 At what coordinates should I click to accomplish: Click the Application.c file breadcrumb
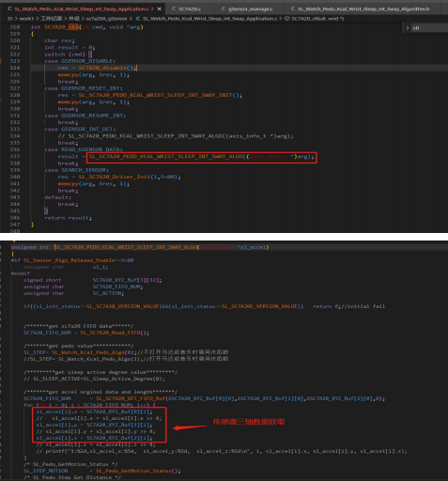click(207, 19)
